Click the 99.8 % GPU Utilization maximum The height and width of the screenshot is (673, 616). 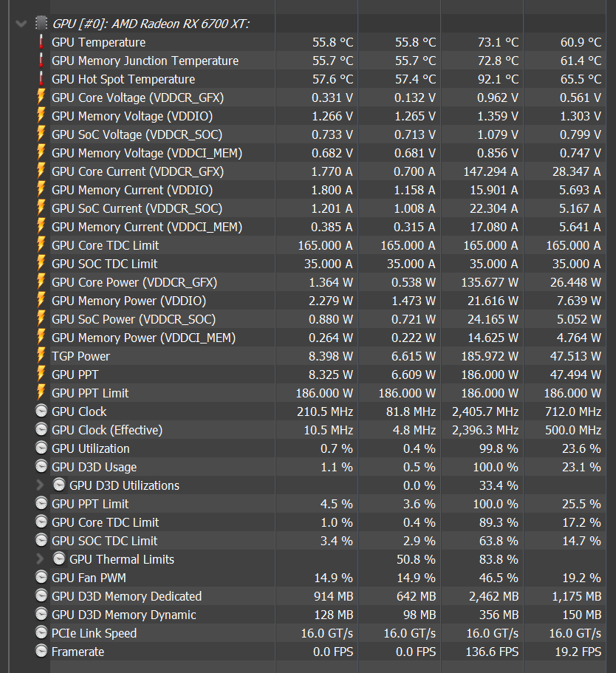pos(499,448)
